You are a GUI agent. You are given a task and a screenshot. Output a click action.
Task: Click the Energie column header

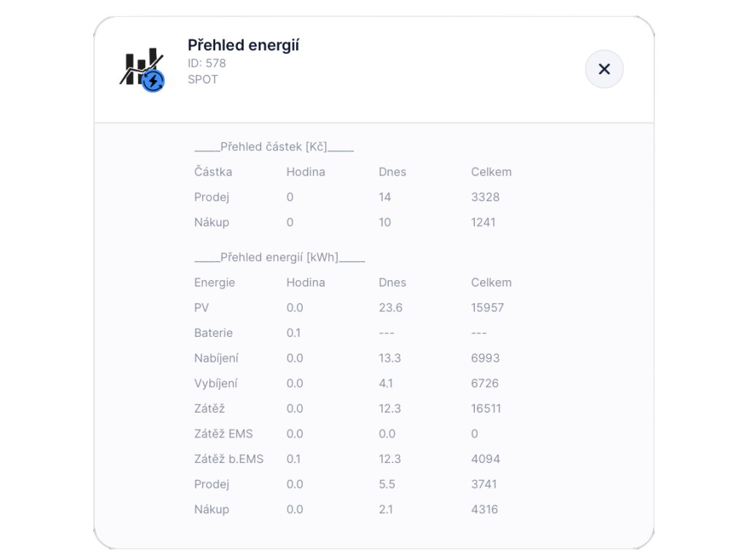[x=214, y=282]
